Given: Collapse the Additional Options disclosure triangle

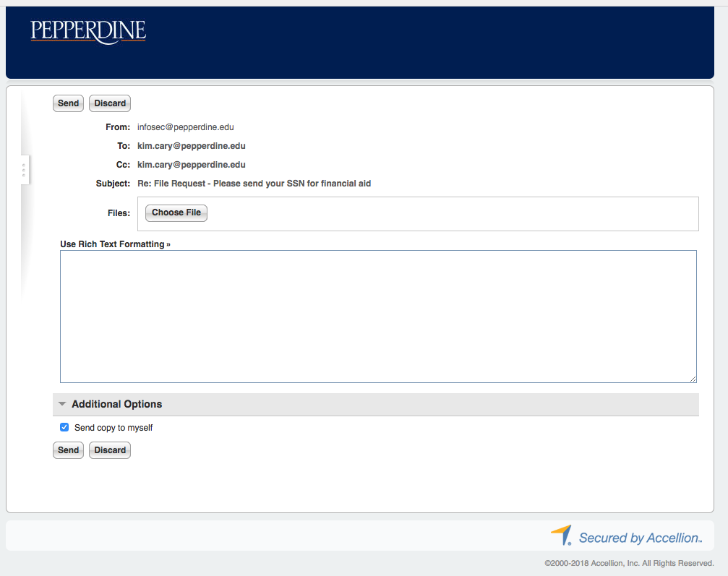Looking at the screenshot, I should coord(62,404).
